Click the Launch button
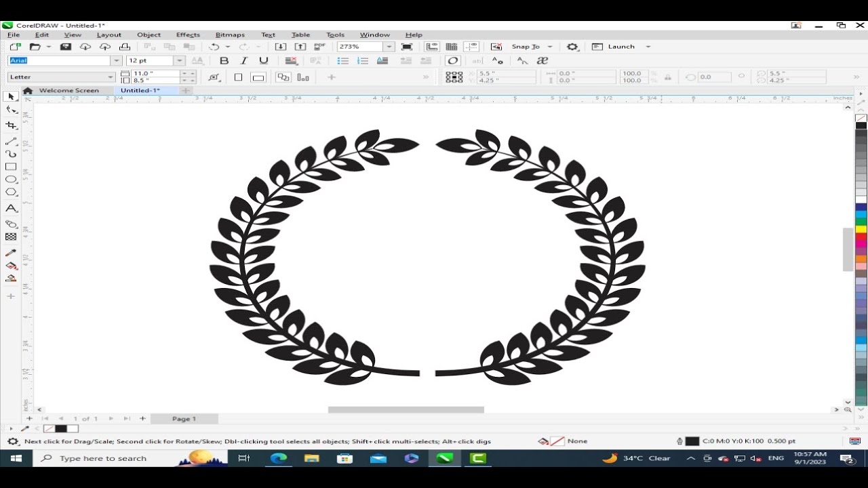This screenshot has height=488, width=868. click(614, 47)
